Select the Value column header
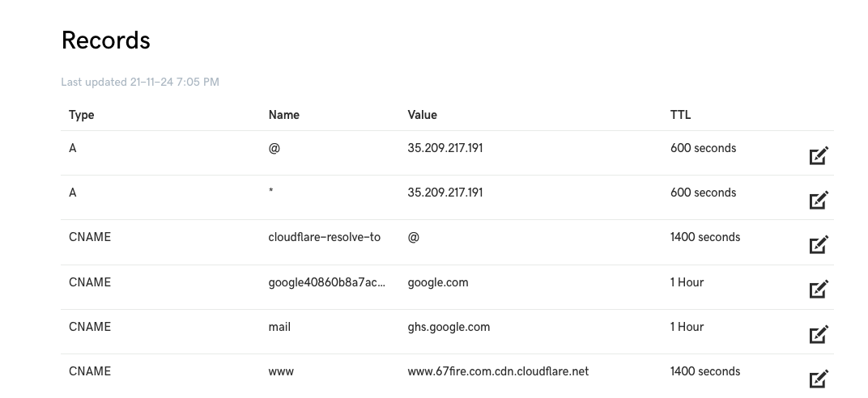Screen dimensions: 868x398 click(423, 115)
